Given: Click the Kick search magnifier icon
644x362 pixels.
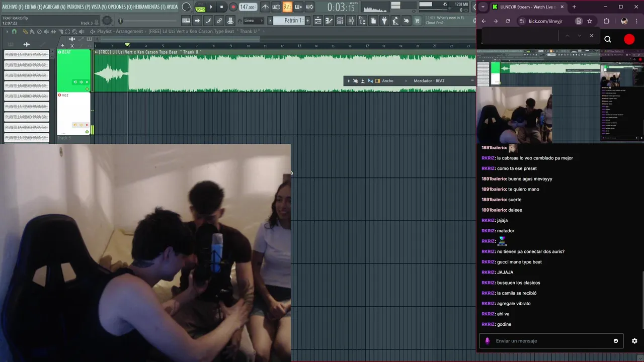Looking at the screenshot, I should (x=608, y=39).
